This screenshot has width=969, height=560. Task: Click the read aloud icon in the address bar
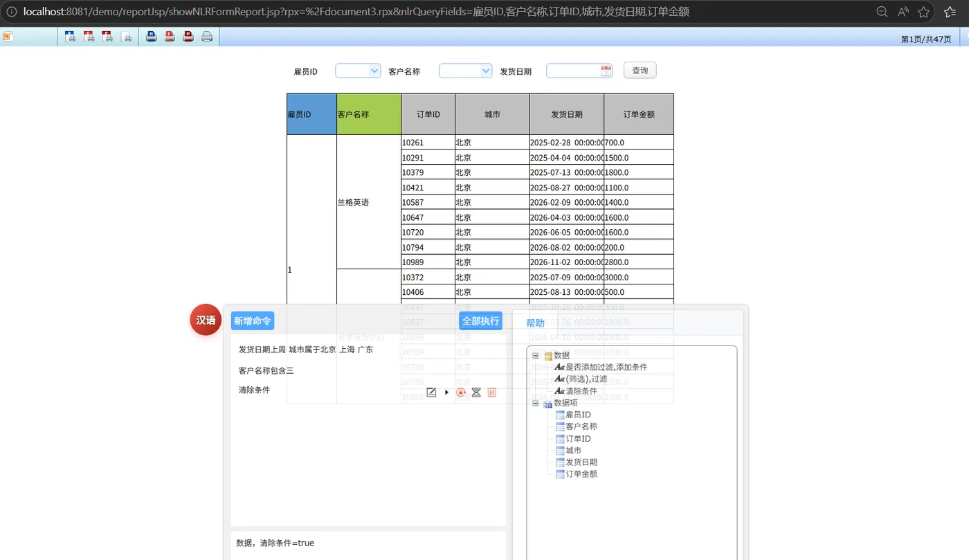[x=903, y=12]
